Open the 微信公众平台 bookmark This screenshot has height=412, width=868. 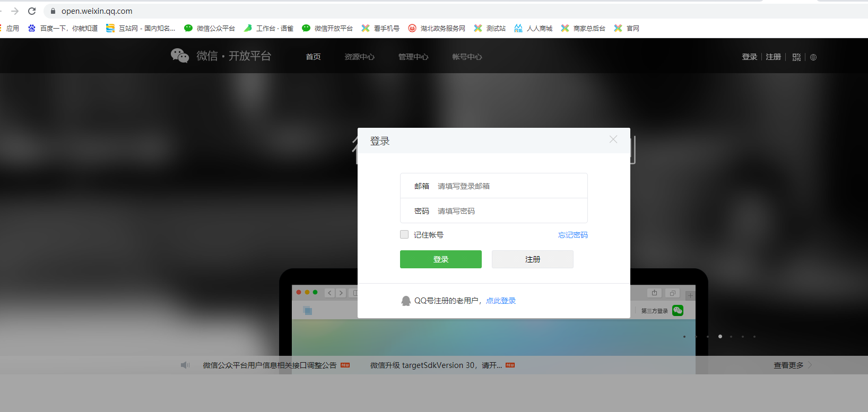pos(209,28)
